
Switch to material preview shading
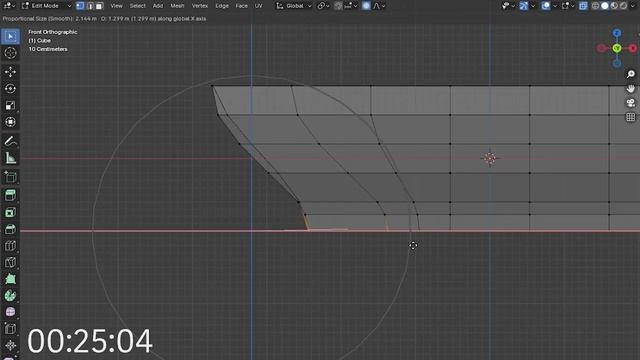(614, 6)
